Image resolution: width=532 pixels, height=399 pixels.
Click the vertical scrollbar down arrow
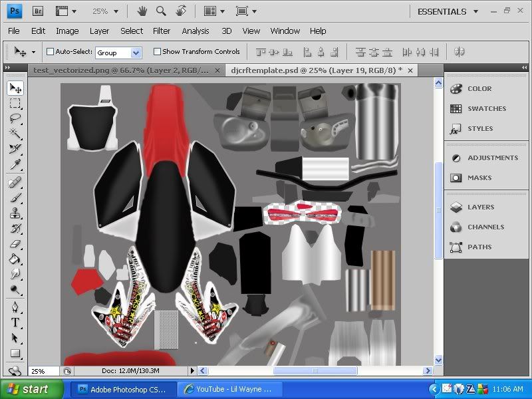tap(438, 360)
